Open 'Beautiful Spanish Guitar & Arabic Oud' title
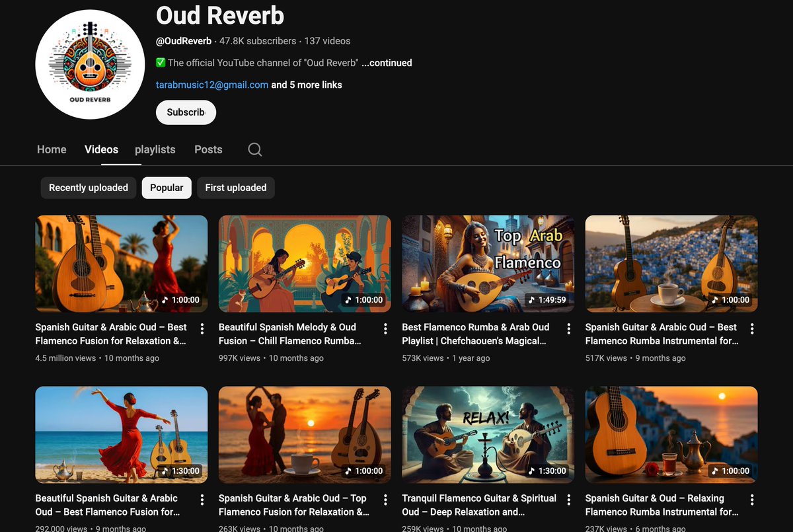The width and height of the screenshot is (793, 532). (x=108, y=505)
